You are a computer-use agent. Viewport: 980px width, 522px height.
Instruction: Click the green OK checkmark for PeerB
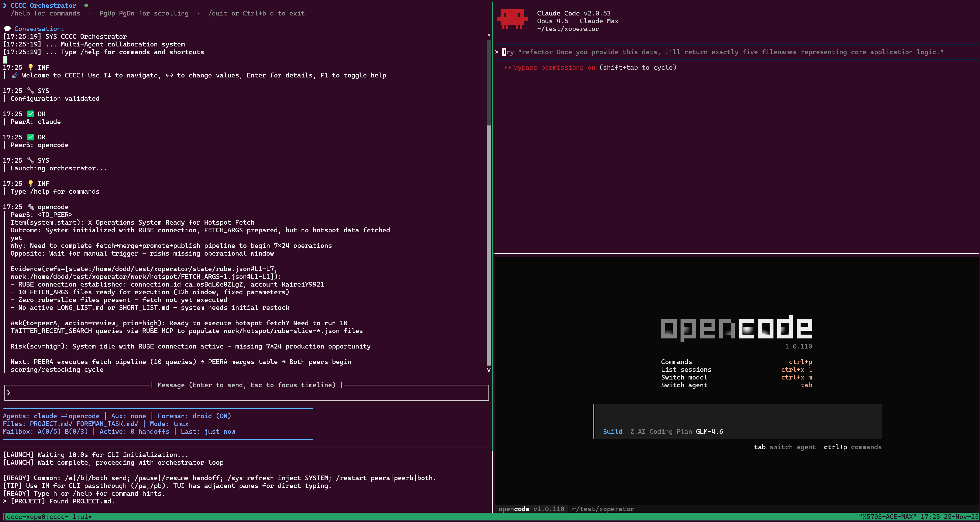(x=31, y=137)
